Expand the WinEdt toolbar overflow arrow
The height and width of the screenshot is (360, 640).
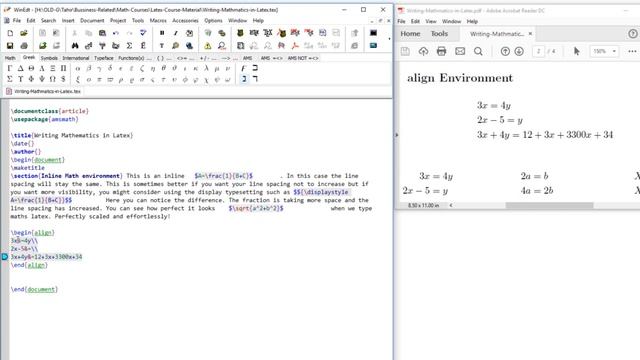pyautogui.click(x=389, y=39)
